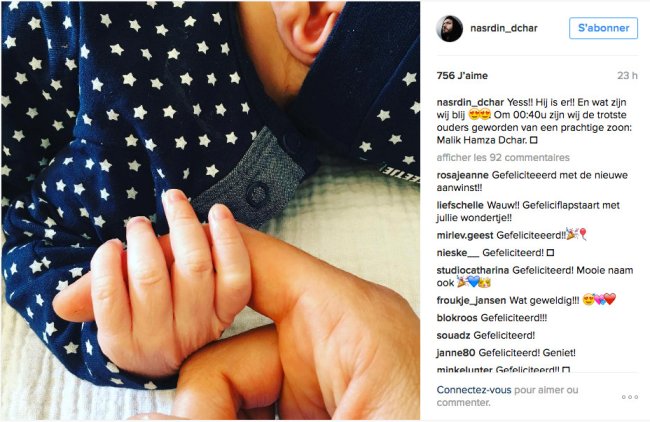Open nasrdin_dchar username in the post header
Image resolution: width=650 pixels, height=422 pixels.
point(504,28)
